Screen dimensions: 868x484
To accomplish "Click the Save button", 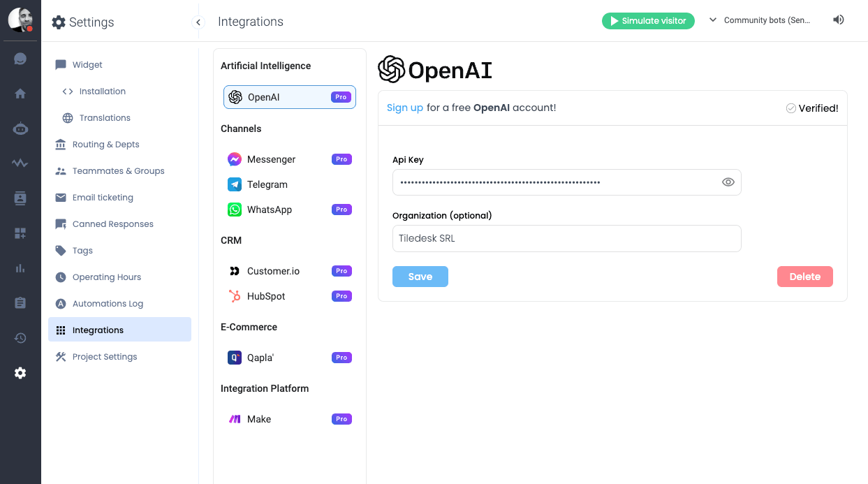I will point(420,277).
